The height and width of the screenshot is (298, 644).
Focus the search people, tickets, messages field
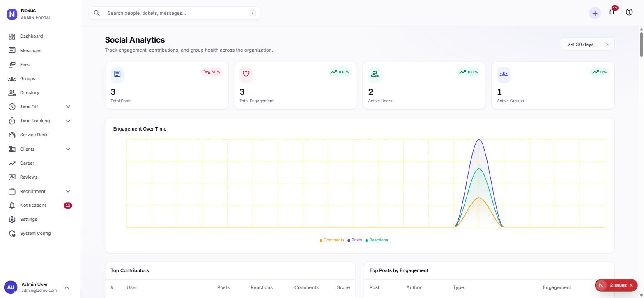click(174, 13)
